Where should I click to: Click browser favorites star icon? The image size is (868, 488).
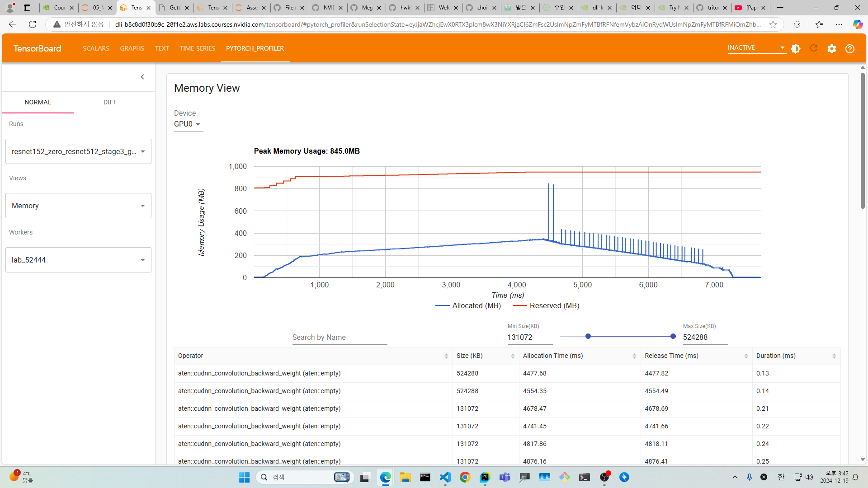pyautogui.click(x=773, y=24)
